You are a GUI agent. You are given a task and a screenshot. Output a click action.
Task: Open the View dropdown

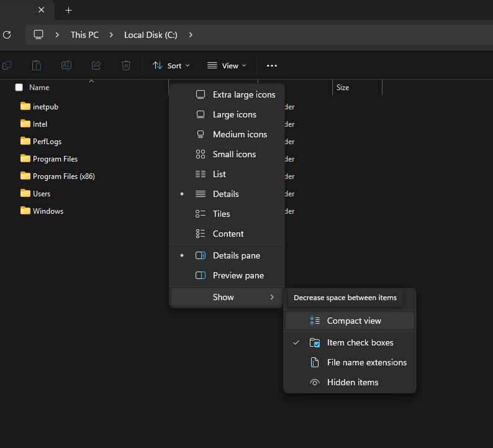(227, 65)
